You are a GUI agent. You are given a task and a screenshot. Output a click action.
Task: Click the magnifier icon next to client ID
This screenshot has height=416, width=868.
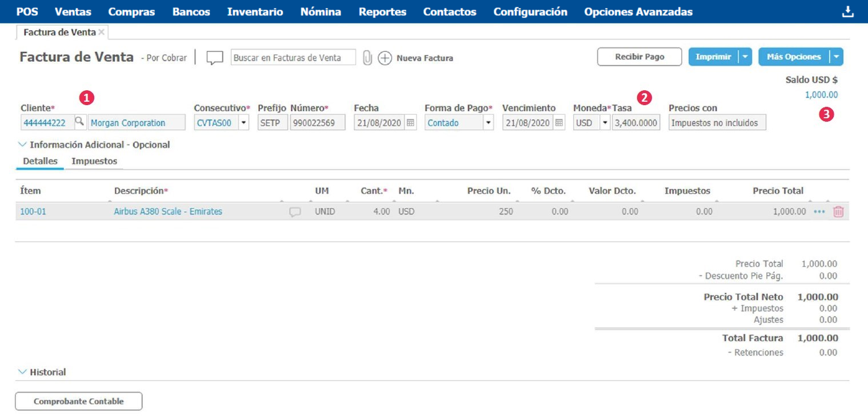[79, 122]
